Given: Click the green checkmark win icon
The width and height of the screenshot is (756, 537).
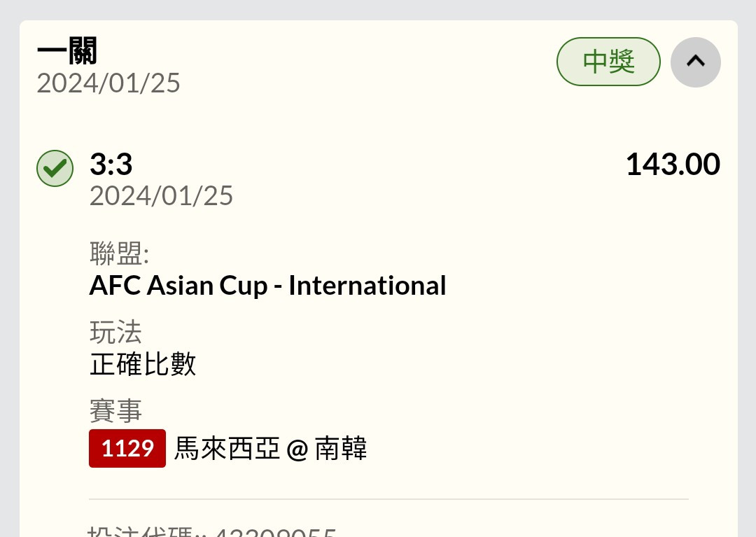Looking at the screenshot, I should pos(55,168).
